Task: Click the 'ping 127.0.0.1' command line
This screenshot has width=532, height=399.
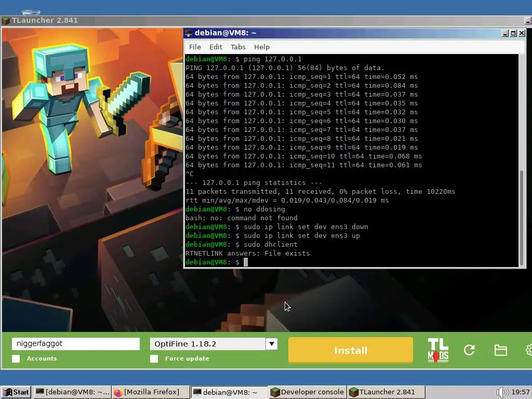Action: point(243,59)
